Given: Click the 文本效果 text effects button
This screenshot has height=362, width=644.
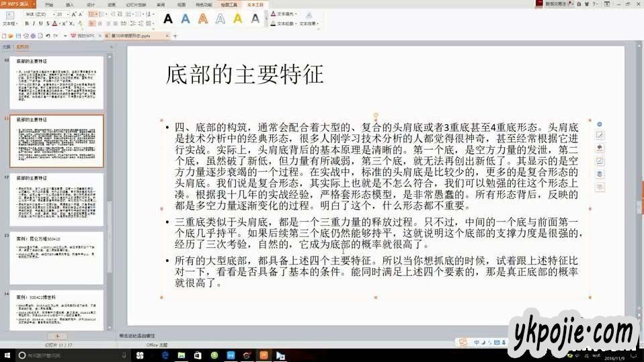Looking at the screenshot, I should click(x=308, y=24).
